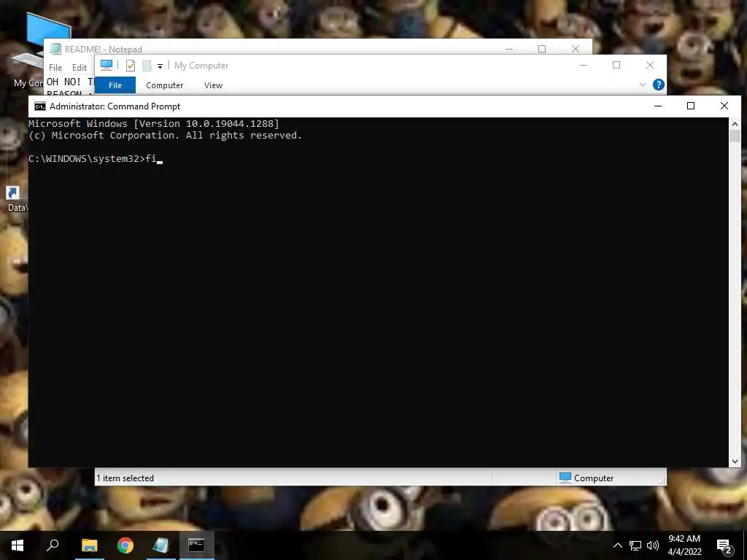Open Edit menu in README Notepad
Image resolution: width=747 pixels, height=560 pixels.
click(79, 68)
